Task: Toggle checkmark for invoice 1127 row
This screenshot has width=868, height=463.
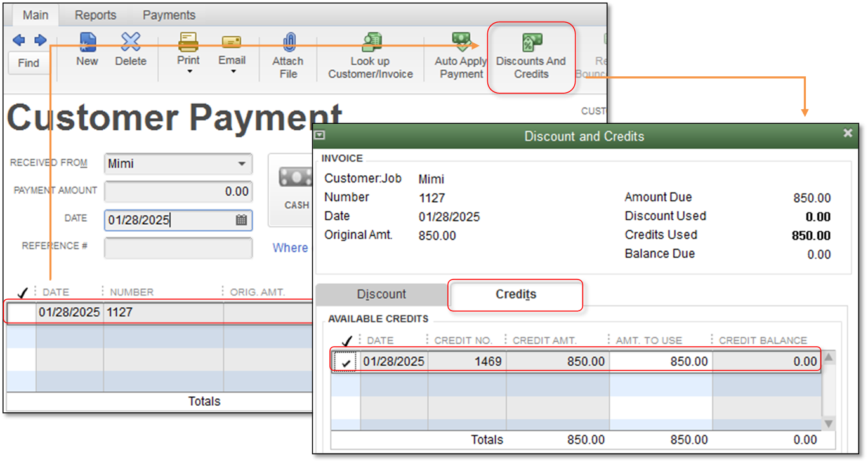Action: (x=21, y=312)
